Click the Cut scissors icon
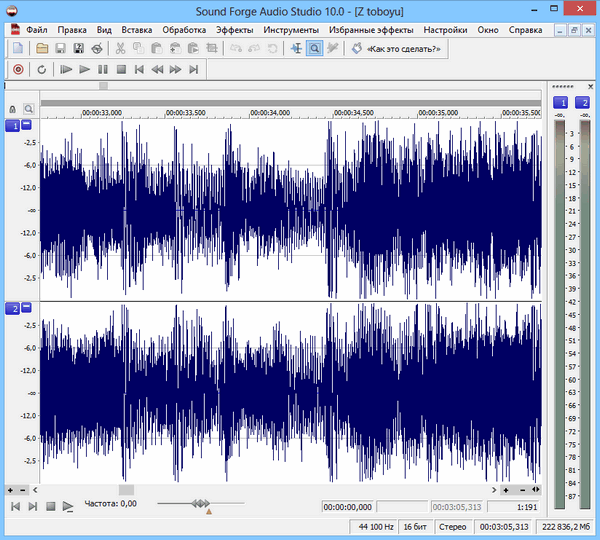The image size is (600, 540). (x=120, y=48)
